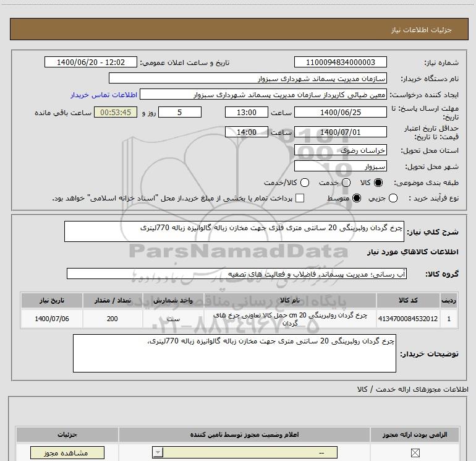Select the کالا/خدمت radio button
476x461 pixels.
coord(305,183)
